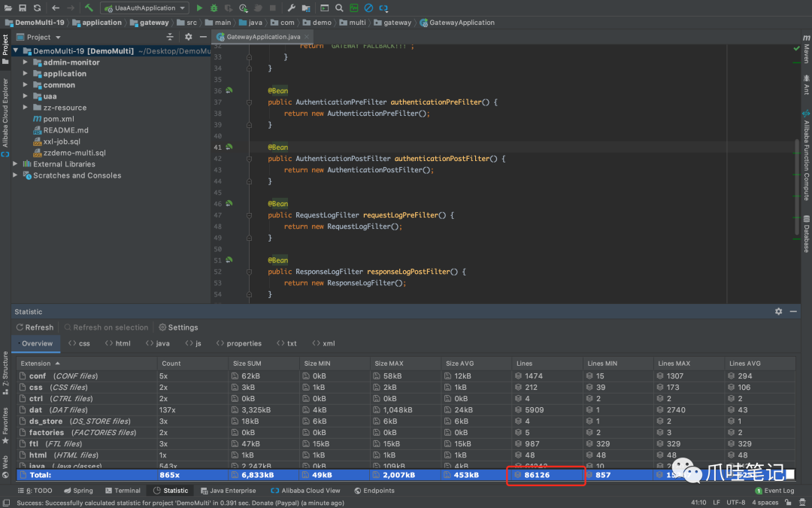Click the Synchronize refresh toolbar icon
Screen dimensions: 812x508
(x=37, y=8)
